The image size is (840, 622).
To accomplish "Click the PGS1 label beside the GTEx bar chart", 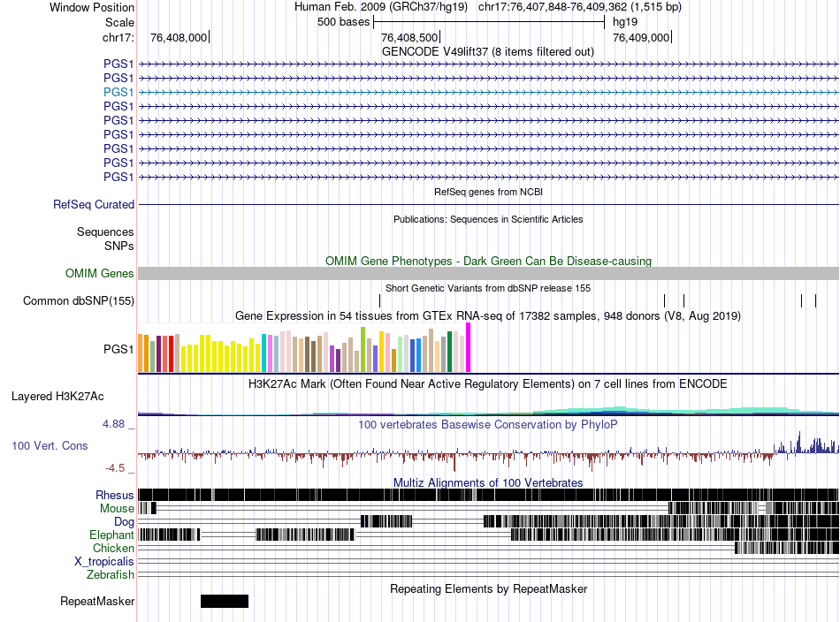I will point(118,349).
